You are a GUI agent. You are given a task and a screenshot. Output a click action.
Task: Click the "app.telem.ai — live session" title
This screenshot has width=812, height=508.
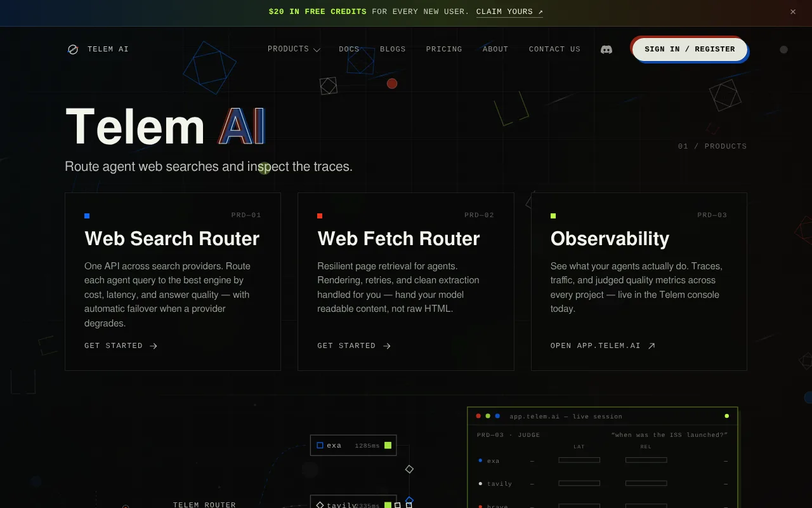click(566, 417)
